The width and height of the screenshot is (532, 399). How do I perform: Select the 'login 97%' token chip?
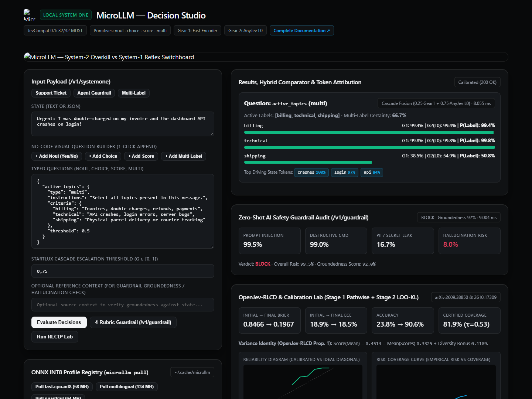pyautogui.click(x=345, y=172)
